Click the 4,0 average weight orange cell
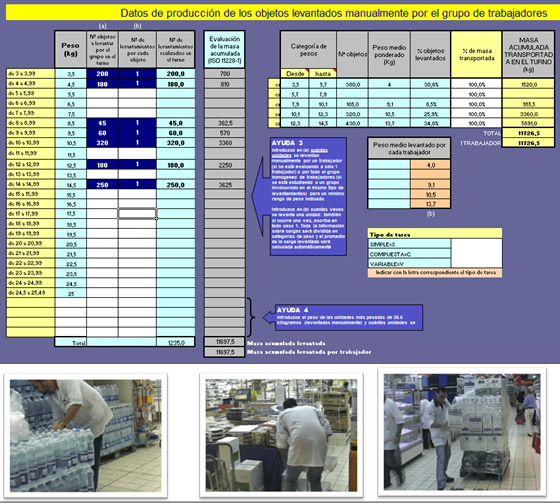 [x=430, y=165]
